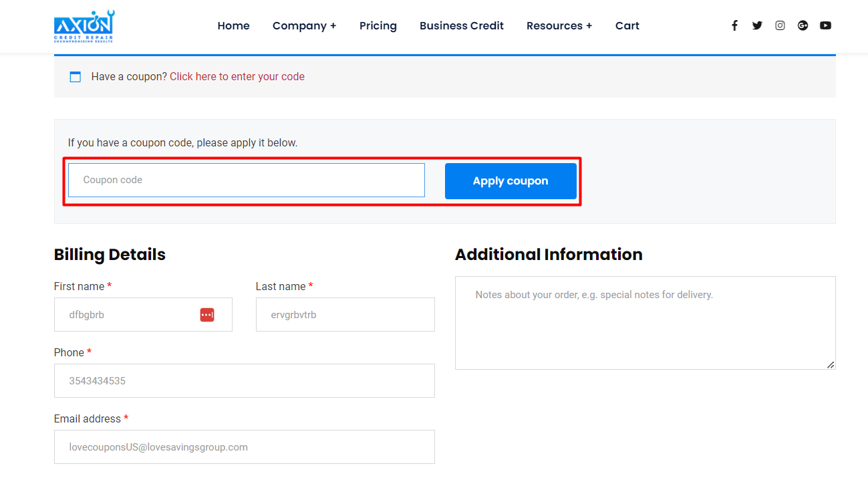The height and width of the screenshot is (490, 868).
Task: Open the Axion Credit Repair logo link
Action: pos(84,27)
